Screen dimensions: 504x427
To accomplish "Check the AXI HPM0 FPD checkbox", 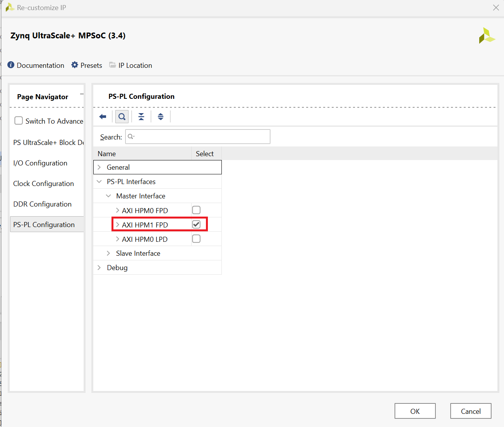I will tap(196, 210).
